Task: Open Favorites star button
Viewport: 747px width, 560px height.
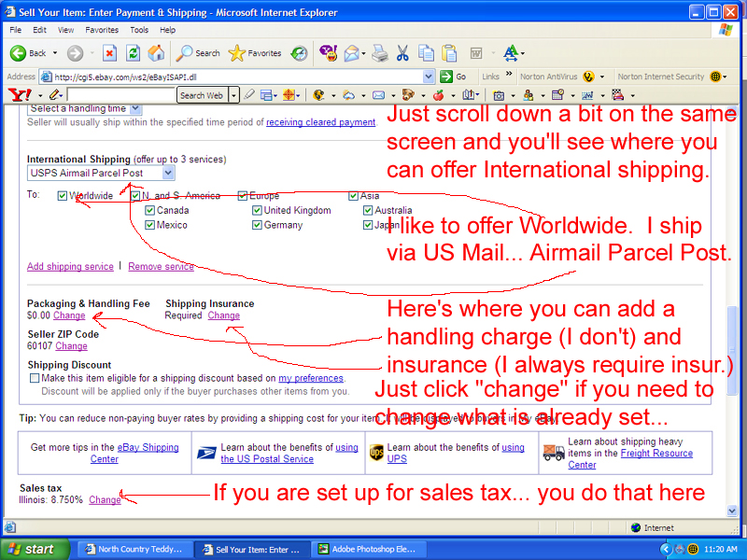Action: [255, 53]
